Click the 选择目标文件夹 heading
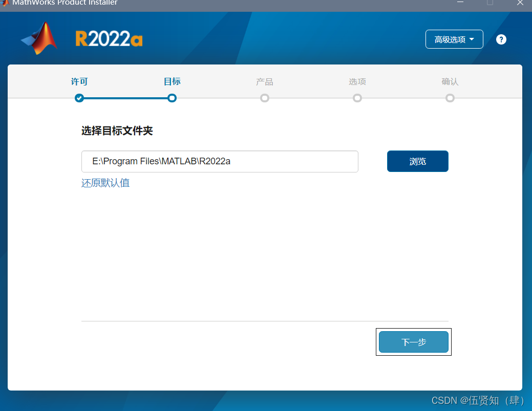 [x=117, y=131]
